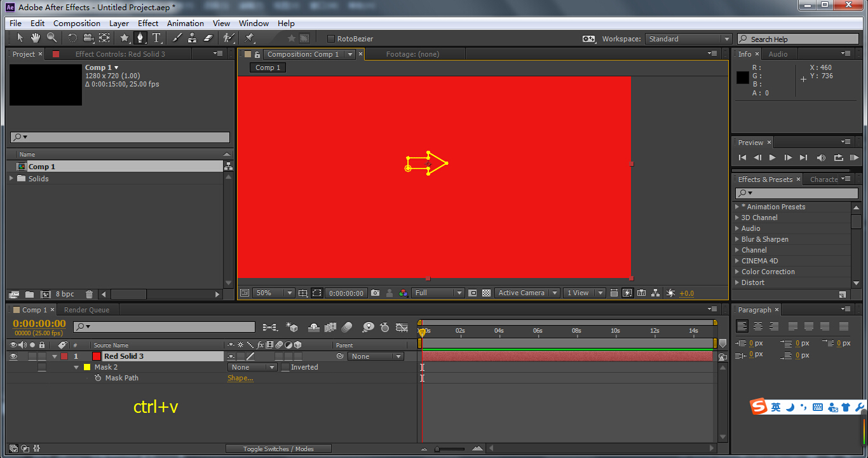Viewport: 868px width, 458px height.
Task: Collapse the Red Solid 3 layer properties
Action: (x=55, y=357)
